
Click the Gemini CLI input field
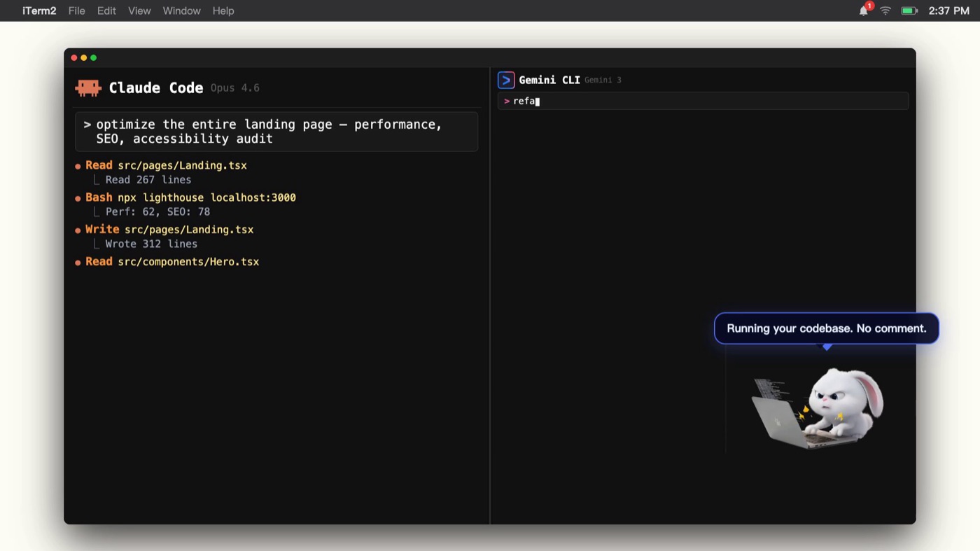[x=703, y=102]
